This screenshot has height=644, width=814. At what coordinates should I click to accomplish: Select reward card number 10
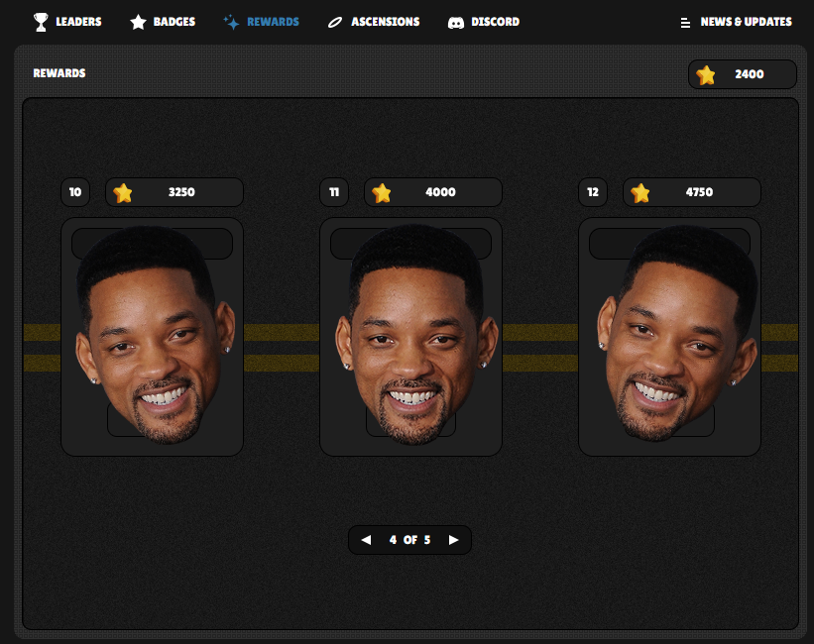pos(152,337)
